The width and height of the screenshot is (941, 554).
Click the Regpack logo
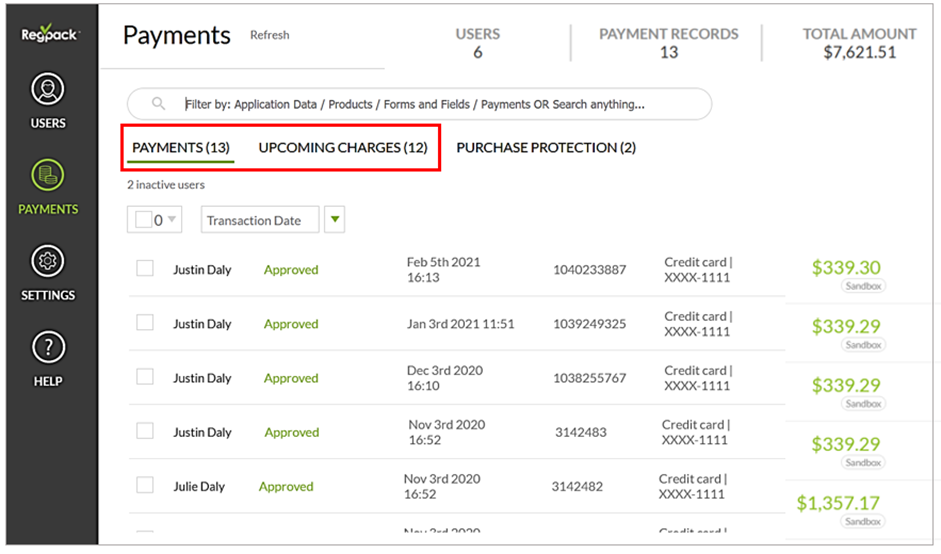click(x=49, y=35)
